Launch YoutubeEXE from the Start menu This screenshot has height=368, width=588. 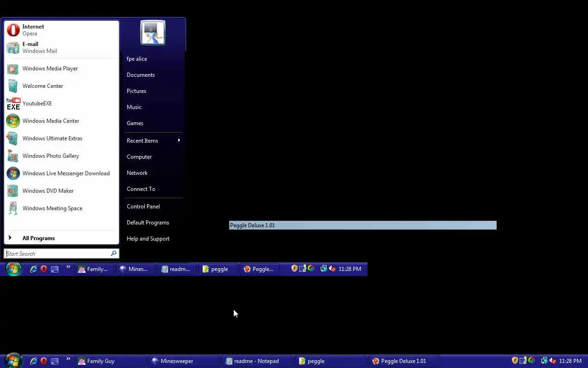[x=62, y=103]
